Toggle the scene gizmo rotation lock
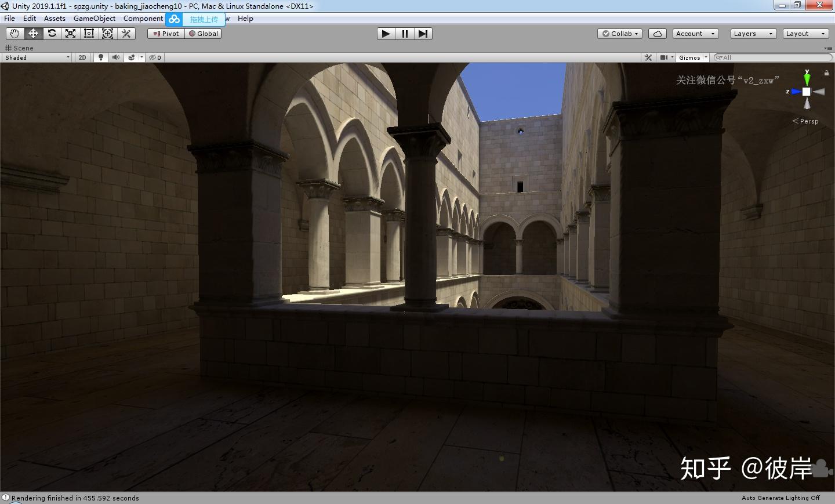This screenshot has height=504, width=835. point(826,73)
